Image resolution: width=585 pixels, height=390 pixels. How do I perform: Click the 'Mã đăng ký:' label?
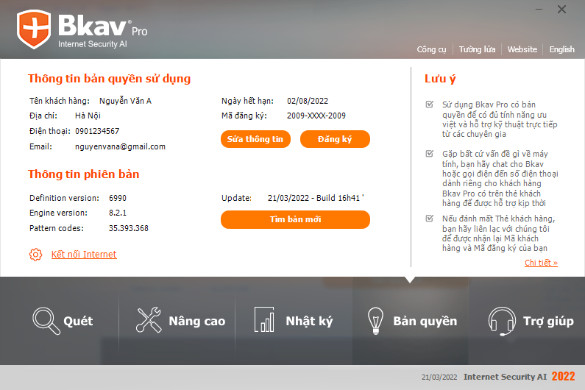[x=244, y=116]
